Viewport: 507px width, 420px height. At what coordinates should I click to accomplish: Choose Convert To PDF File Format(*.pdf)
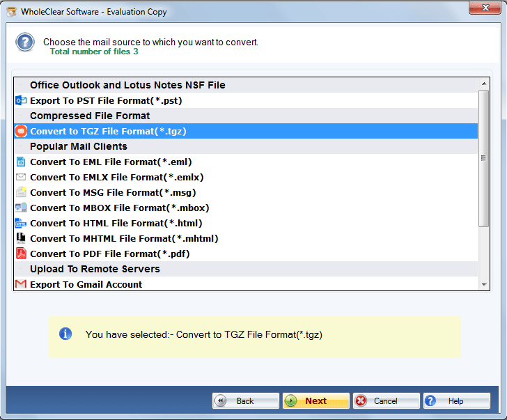[246, 254]
